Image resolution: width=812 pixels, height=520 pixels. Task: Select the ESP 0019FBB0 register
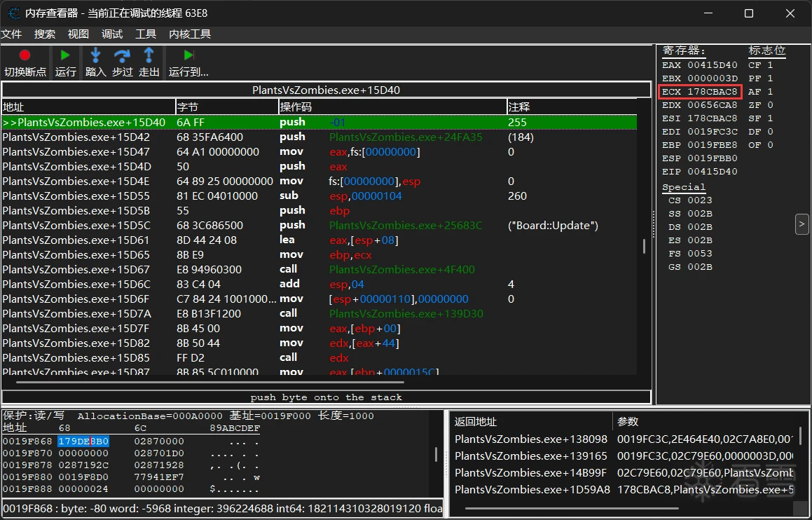coord(700,158)
